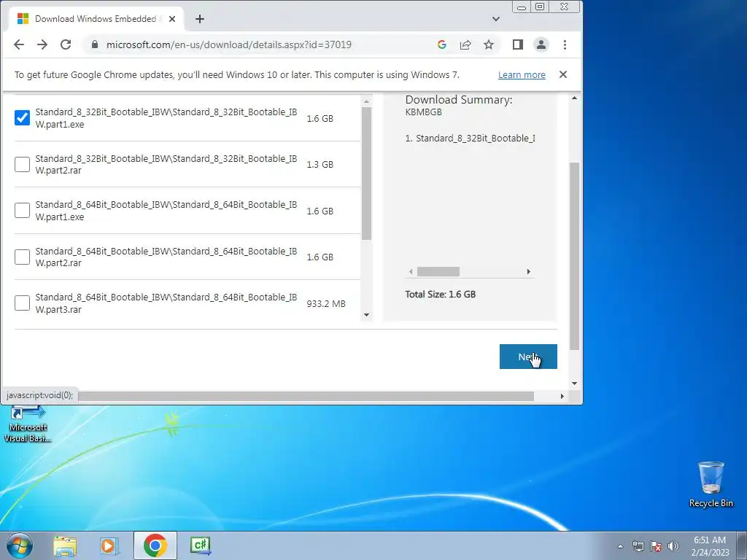Click the file list scroll-up arrow
This screenshot has height=560, width=747.
pos(366,101)
